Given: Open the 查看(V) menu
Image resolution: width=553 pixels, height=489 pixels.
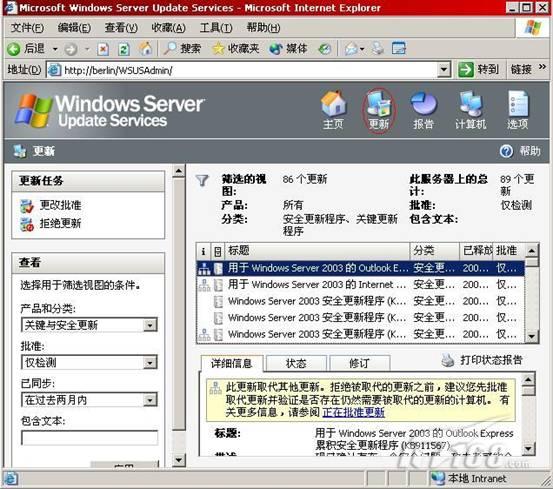Looking at the screenshot, I should click(121, 28).
